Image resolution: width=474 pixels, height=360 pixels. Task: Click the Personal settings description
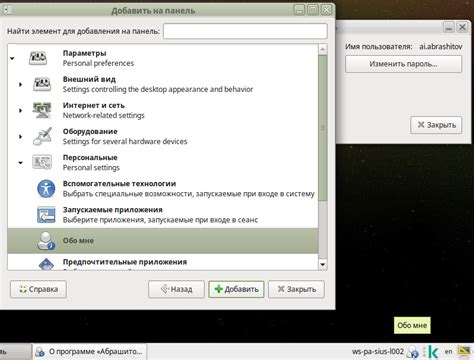point(91,168)
